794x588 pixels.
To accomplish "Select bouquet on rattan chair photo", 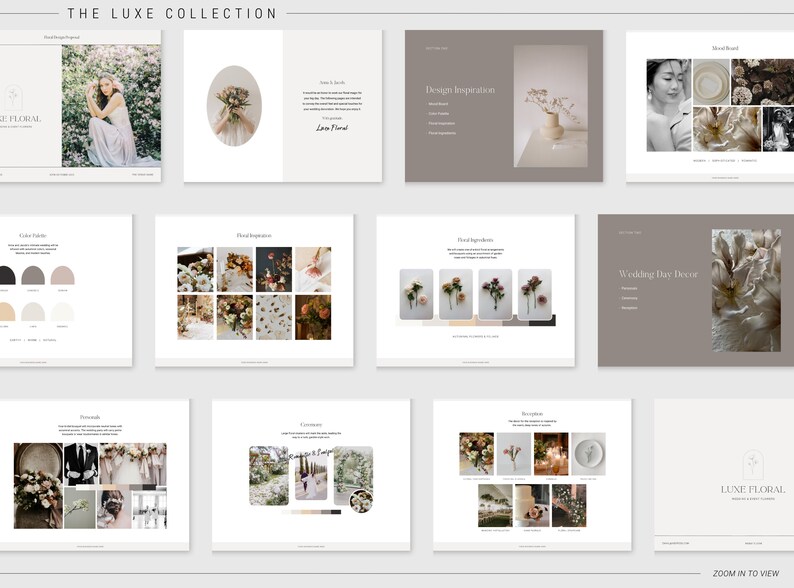I will point(38,486).
